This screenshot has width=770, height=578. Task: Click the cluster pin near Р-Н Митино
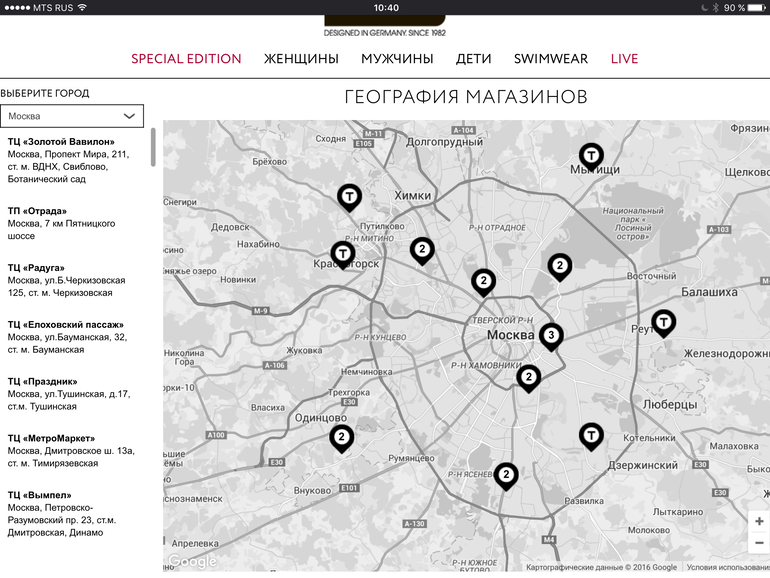click(x=422, y=250)
